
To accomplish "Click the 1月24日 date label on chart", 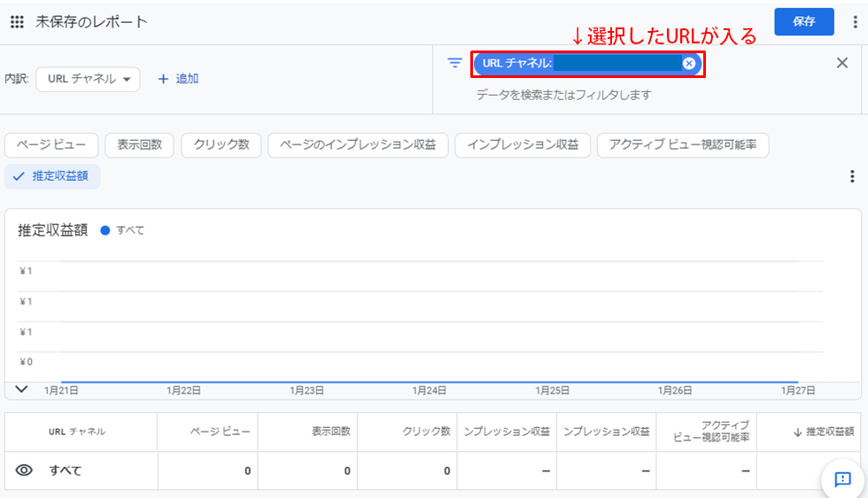I will (430, 391).
